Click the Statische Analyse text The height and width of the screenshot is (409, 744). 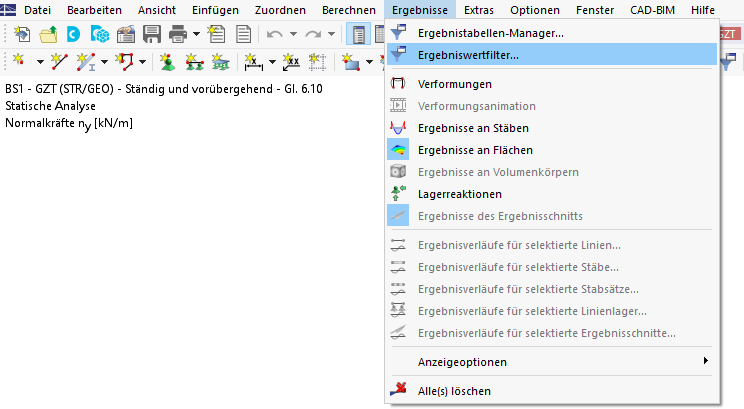[50, 106]
